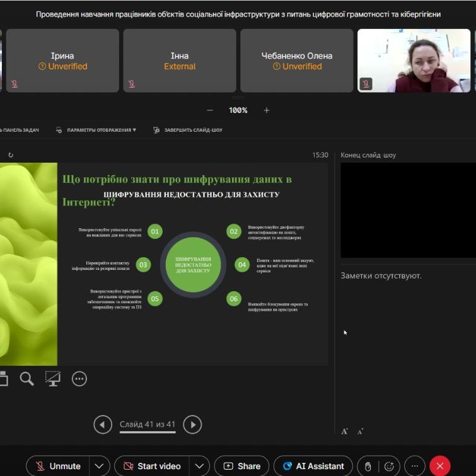The width and height of the screenshot is (476, 476).
Task: Click the black screen presentation icon
Action: point(53,378)
